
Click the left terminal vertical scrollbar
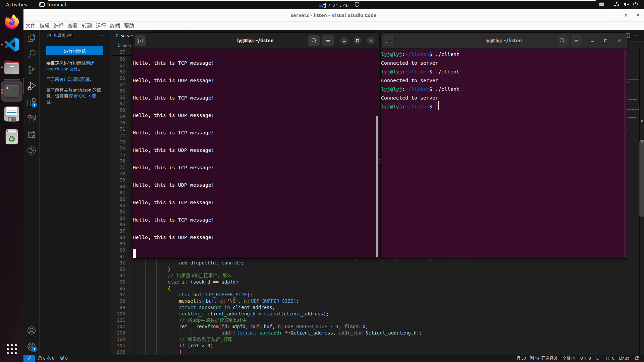click(x=376, y=186)
